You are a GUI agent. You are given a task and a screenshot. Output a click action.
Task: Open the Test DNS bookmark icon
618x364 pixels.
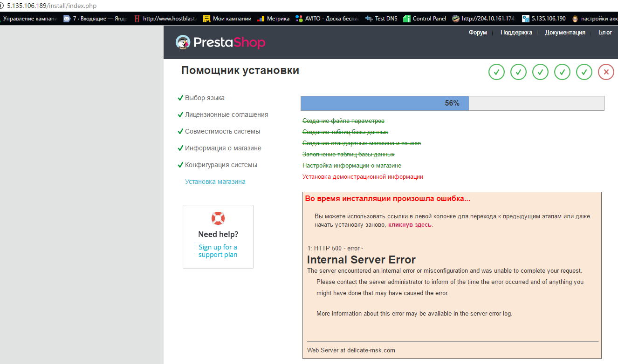click(369, 19)
